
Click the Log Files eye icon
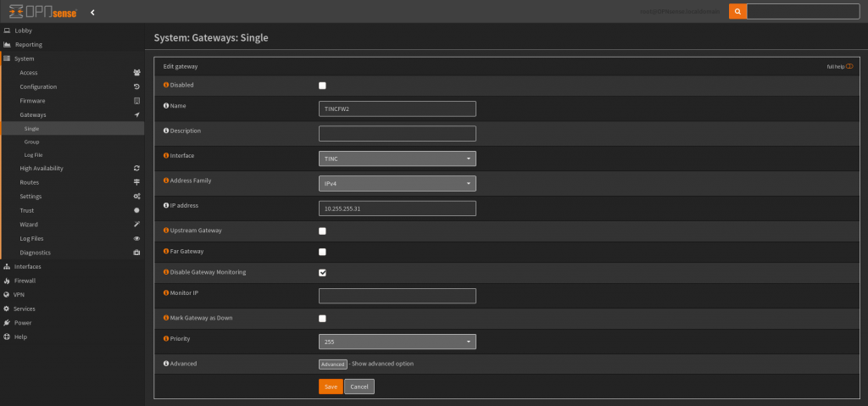point(136,239)
